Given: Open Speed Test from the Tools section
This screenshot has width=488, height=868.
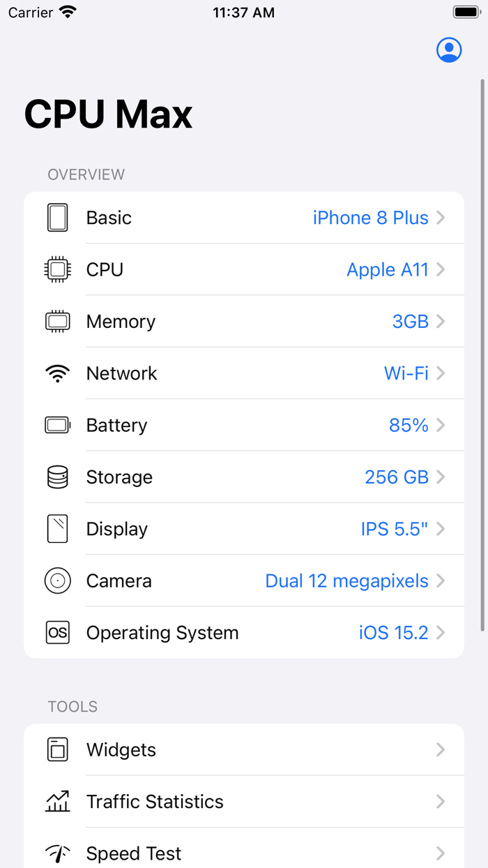Looking at the screenshot, I should (133, 852).
